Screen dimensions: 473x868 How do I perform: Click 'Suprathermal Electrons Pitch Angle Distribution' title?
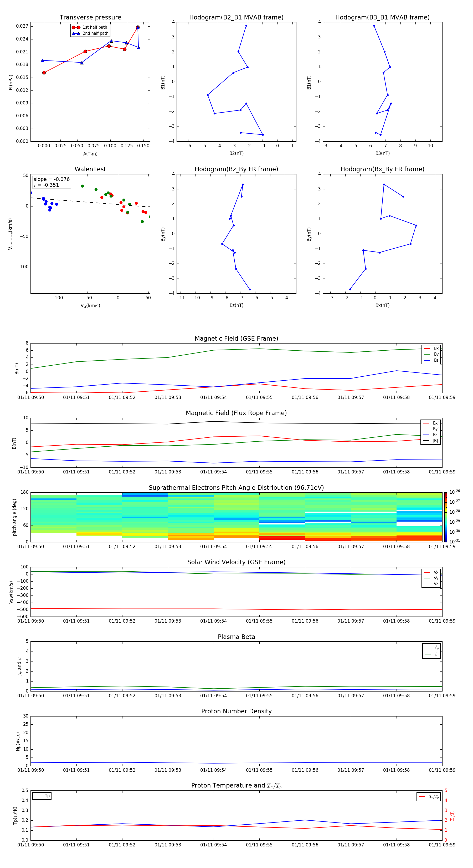point(236,488)
